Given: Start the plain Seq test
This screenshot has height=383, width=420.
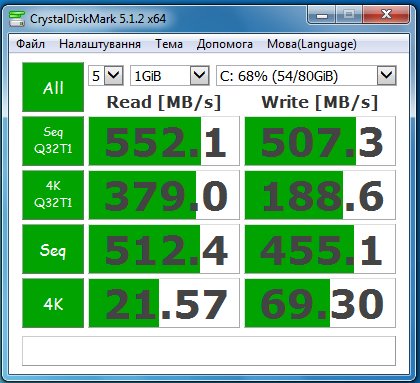Looking at the screenshot, I should pyautogui.click(x=53, y=249).
